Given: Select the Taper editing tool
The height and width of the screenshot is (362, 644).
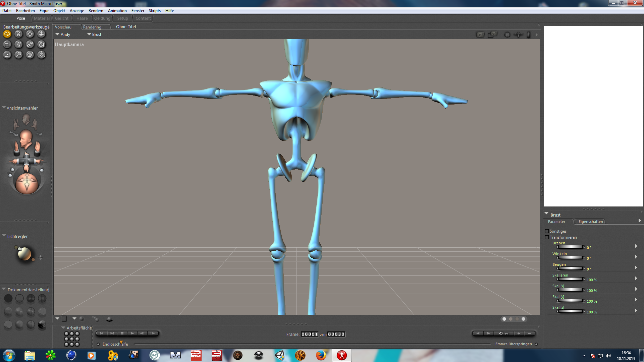Looking at the screenshot, I should [x=18, y=44].
